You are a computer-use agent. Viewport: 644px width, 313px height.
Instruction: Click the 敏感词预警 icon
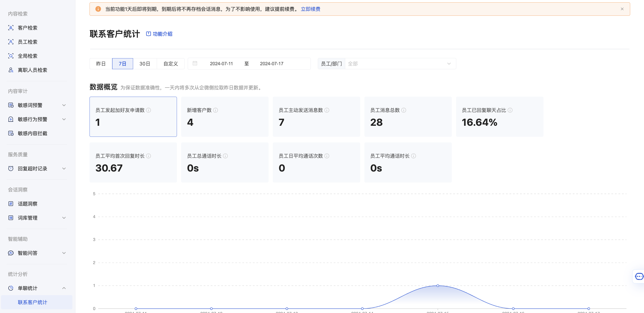tap(11, 105)
